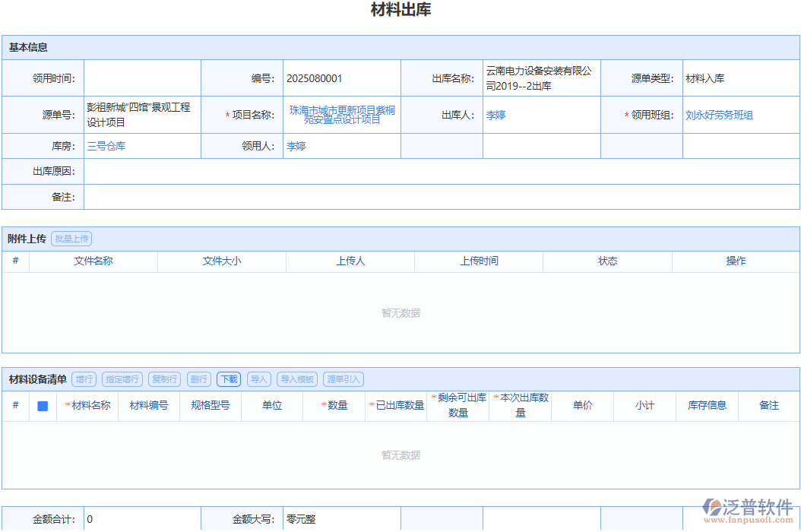Image resolution: width=801 pixels, height=532 pixels.
Task: Click the 领用时间 input field
Action: coord(141,77)
